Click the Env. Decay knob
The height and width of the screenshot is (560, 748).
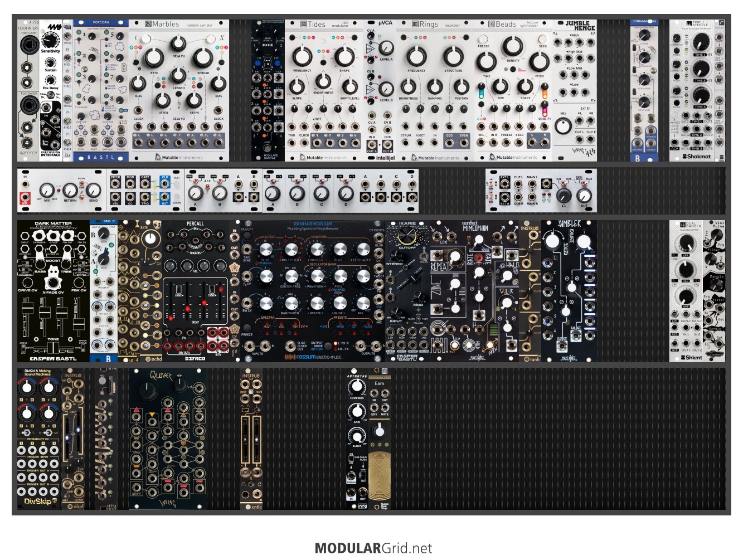tap(50, 80)
